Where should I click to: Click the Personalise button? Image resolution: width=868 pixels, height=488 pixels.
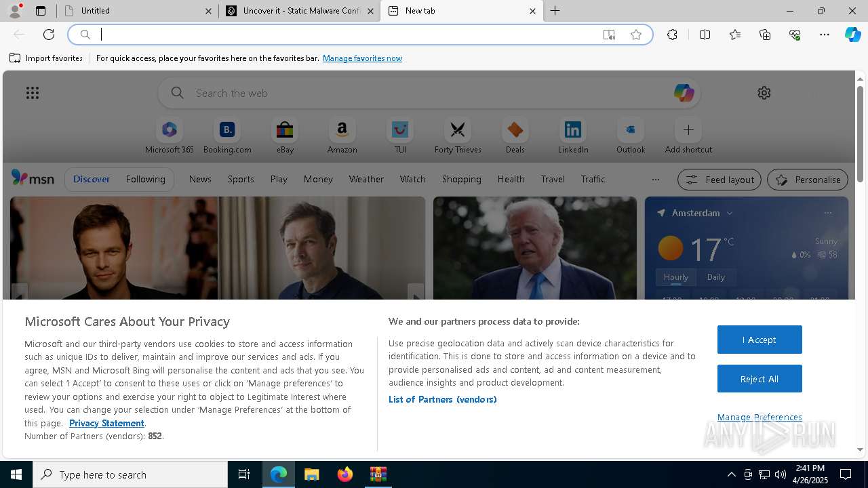point(808,180)
